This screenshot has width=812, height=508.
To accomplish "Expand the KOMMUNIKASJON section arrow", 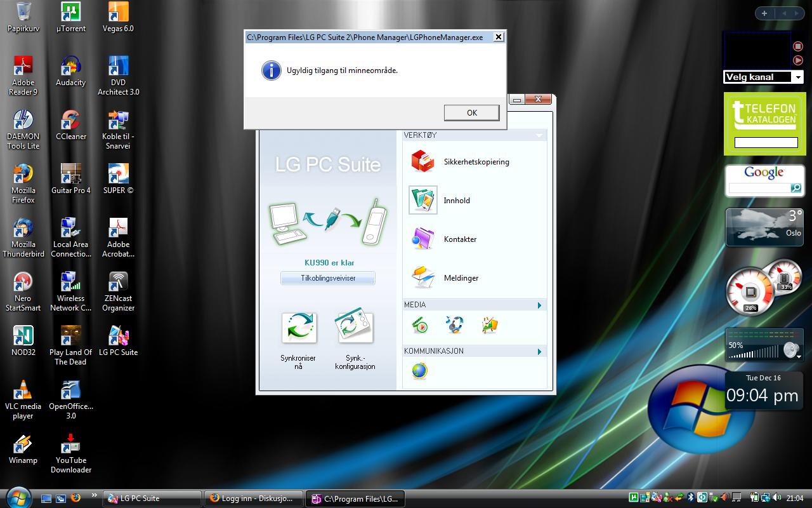I will [539, 352].
